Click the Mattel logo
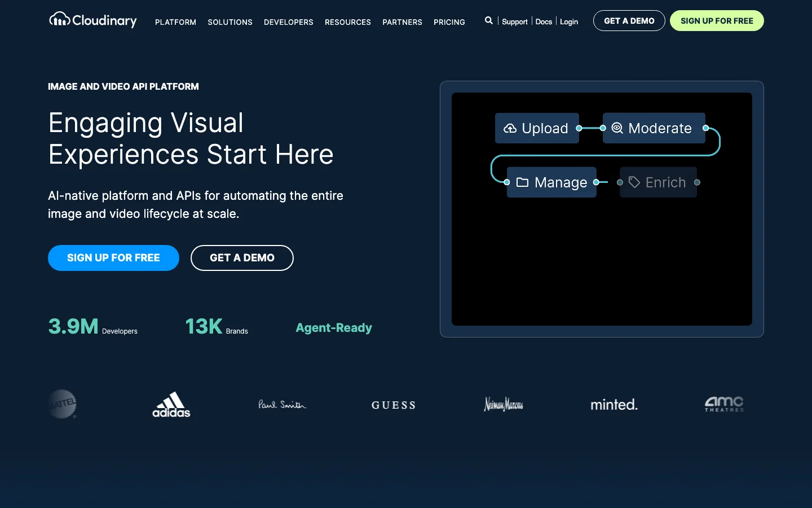 click(63, 404)
